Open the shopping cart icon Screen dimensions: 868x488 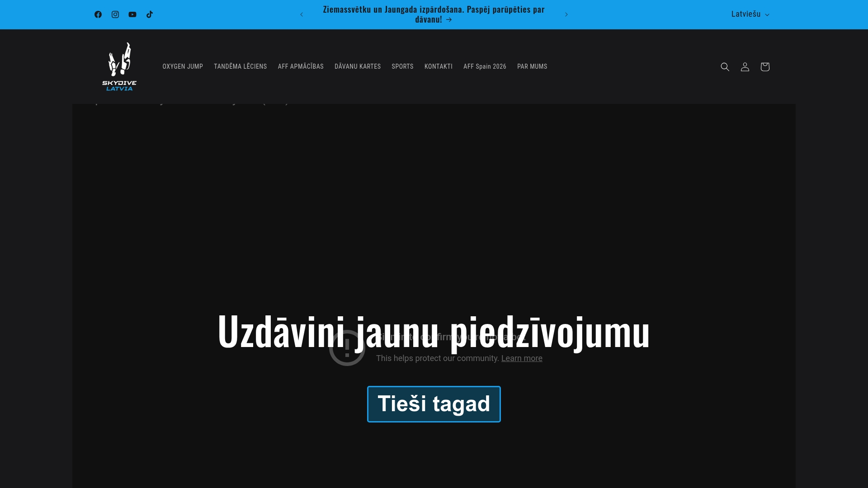764,66
